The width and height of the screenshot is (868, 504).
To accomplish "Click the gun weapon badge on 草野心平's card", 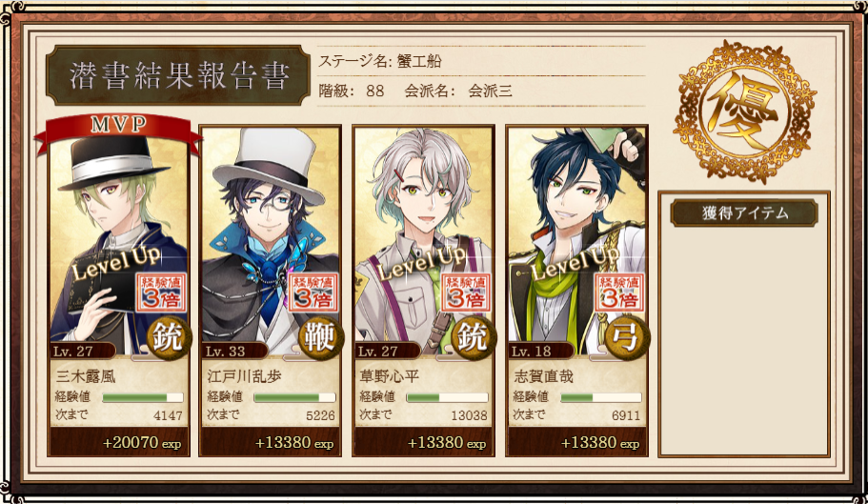I will (x=474, y=338).
